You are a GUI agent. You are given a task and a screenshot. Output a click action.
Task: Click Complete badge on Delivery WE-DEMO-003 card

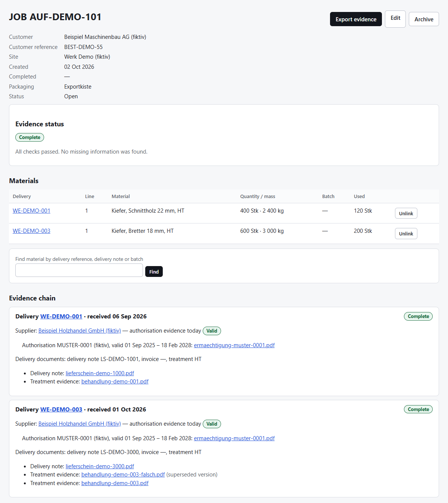coord(418,410)
